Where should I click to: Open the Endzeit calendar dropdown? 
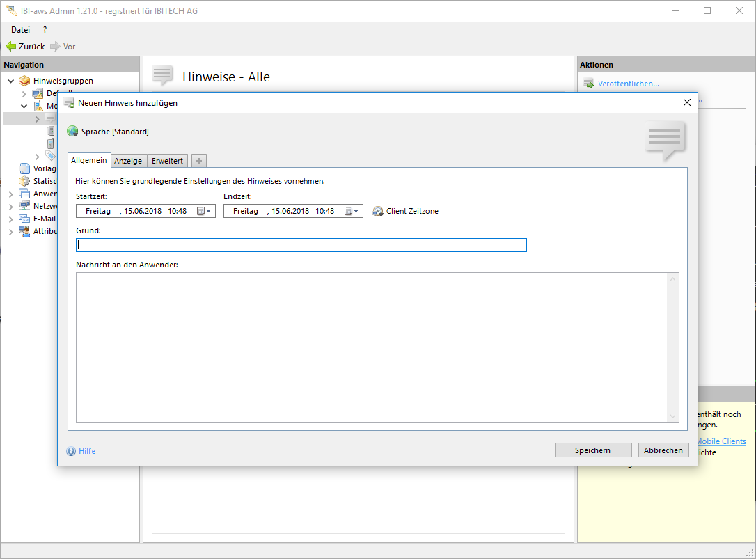(352, 211)
